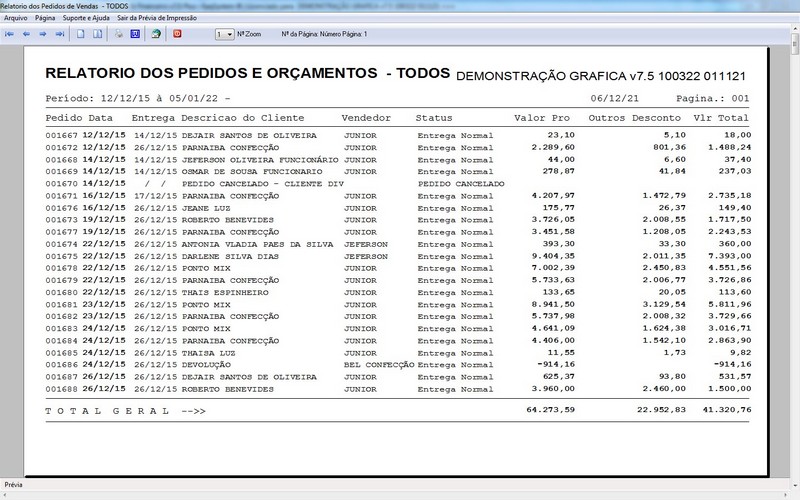Select two-page view icon

coord(97,34)
